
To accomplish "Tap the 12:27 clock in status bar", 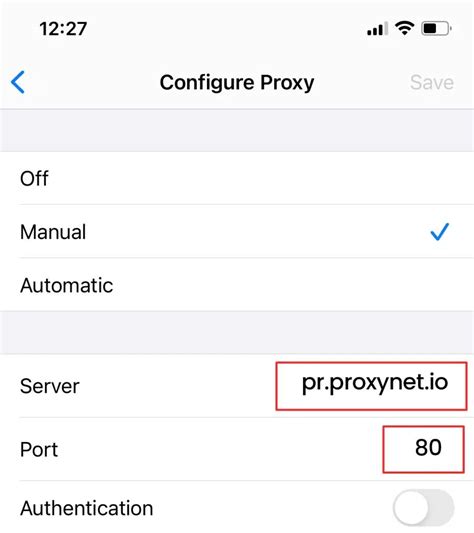I will [63, 29].
